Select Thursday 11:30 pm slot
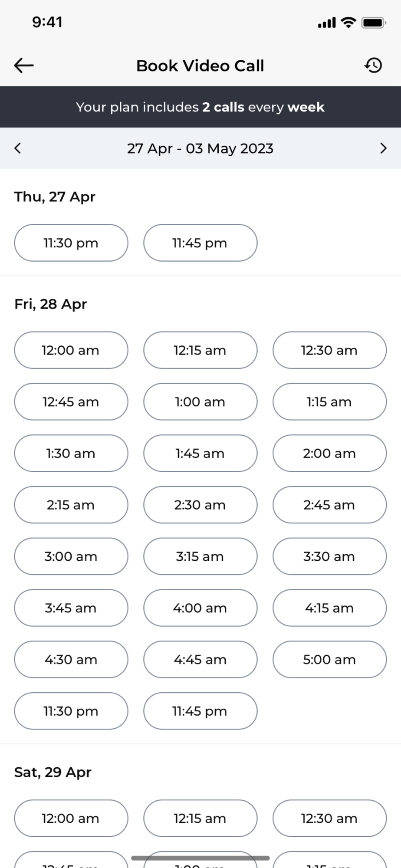 71,243
